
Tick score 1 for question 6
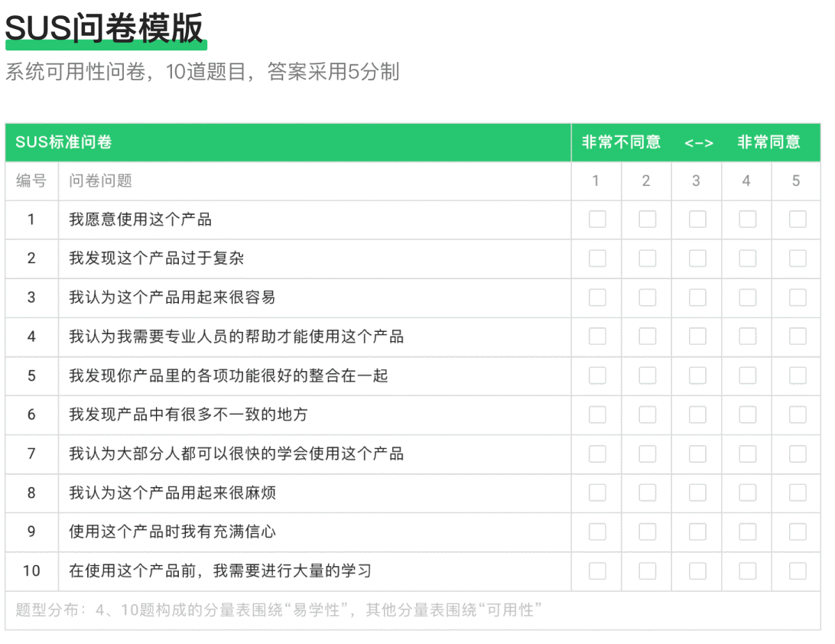point(597,415)
